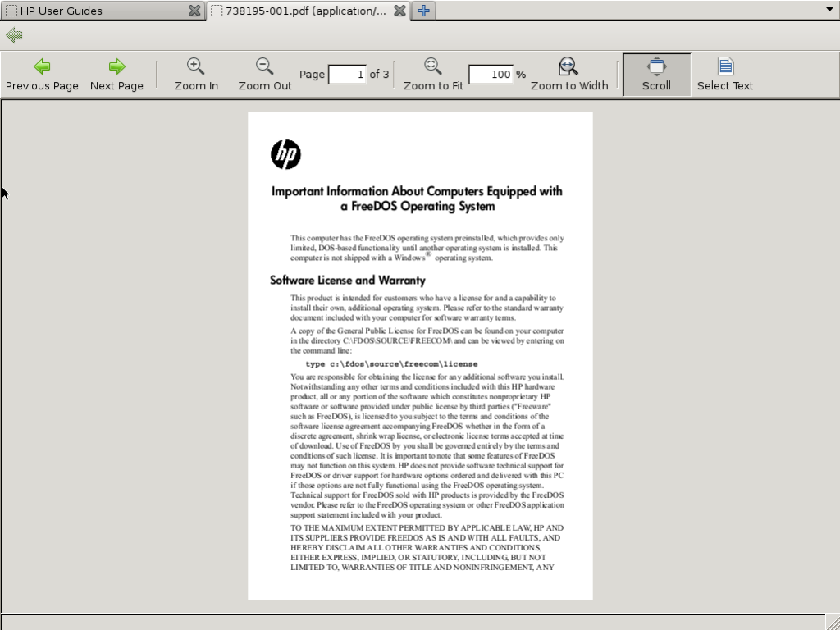Close the 738195-001.pdf tab
840x630 pixels.
tap(399, 11)
